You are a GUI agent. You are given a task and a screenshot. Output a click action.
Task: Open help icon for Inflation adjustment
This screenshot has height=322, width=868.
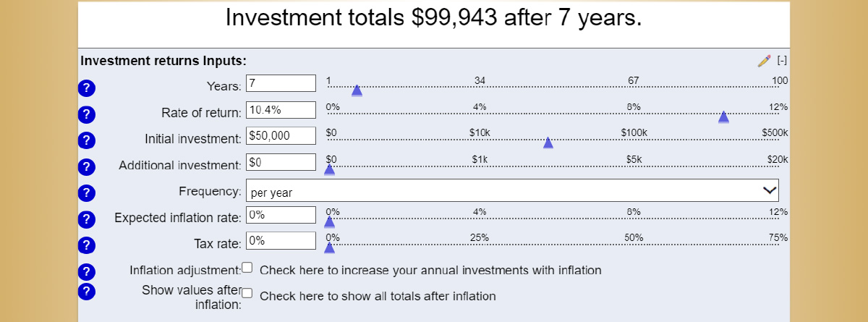(x=86, y=272)
